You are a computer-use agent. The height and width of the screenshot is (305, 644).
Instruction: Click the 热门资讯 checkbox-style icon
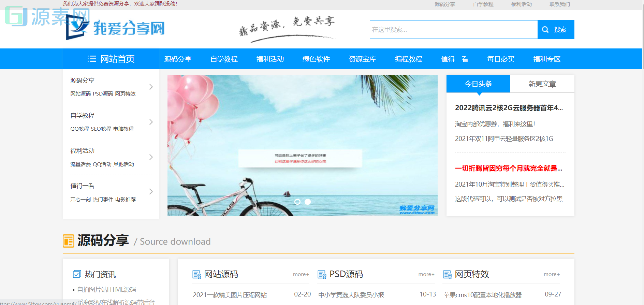(77, 274)
